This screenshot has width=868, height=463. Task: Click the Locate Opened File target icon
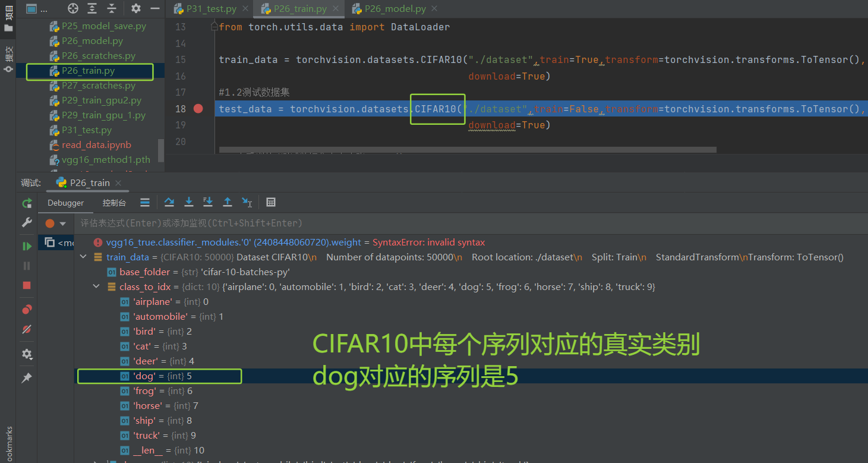pyautogui.click(x=72, y=8)
